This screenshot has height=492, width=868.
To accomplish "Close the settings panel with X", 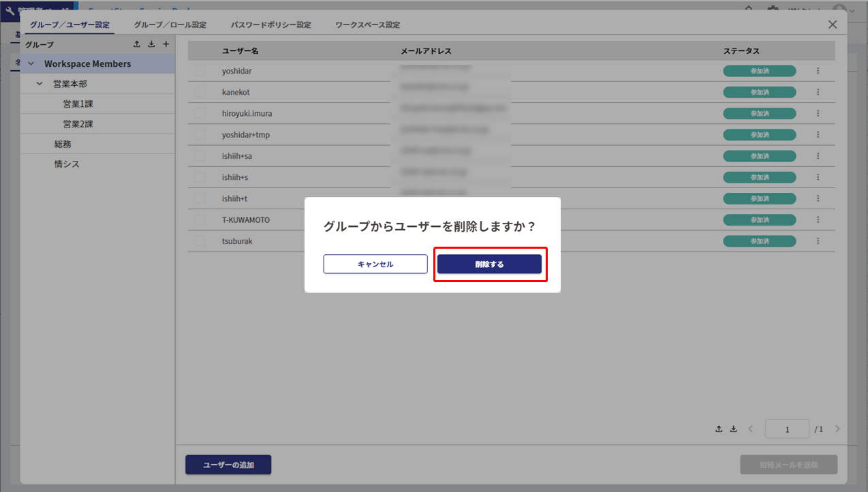I will 832,25.
